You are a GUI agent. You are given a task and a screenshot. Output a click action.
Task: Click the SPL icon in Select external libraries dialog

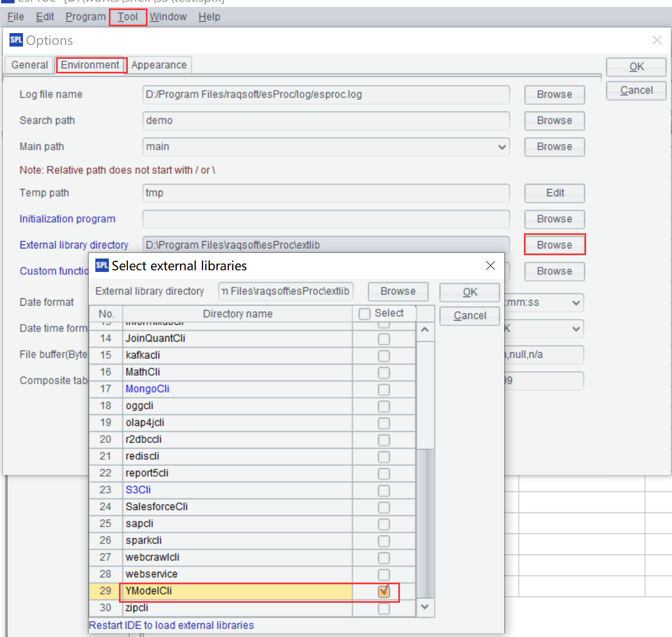tap(102, 265)
